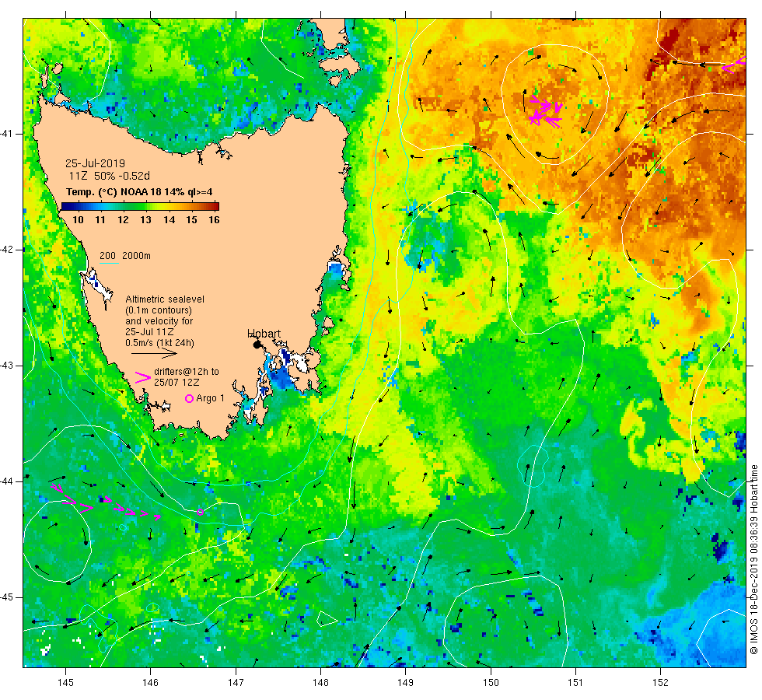Click the '14' value on temperature scale
Viewport: 762px width, 700px height.
tap(169, 219)
